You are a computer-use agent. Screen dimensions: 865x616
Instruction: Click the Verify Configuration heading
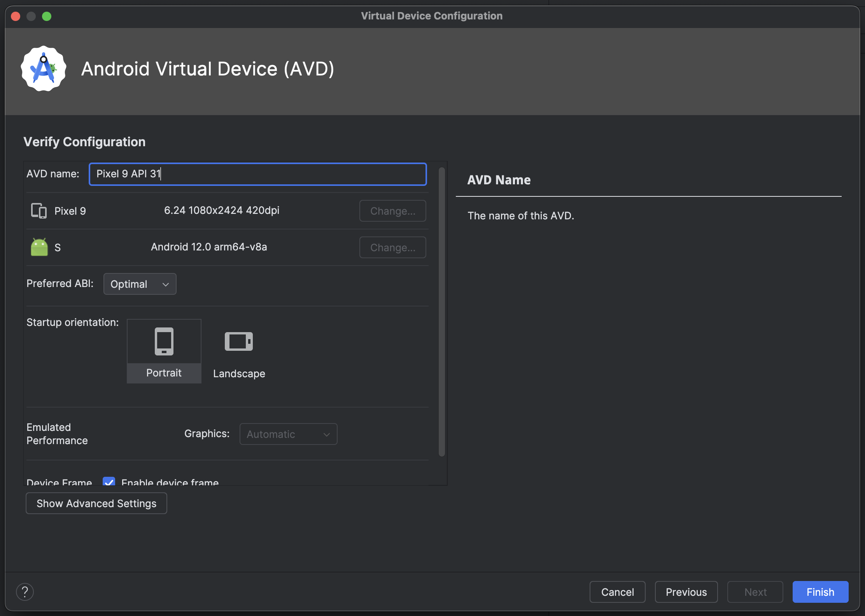coord(84,142)
